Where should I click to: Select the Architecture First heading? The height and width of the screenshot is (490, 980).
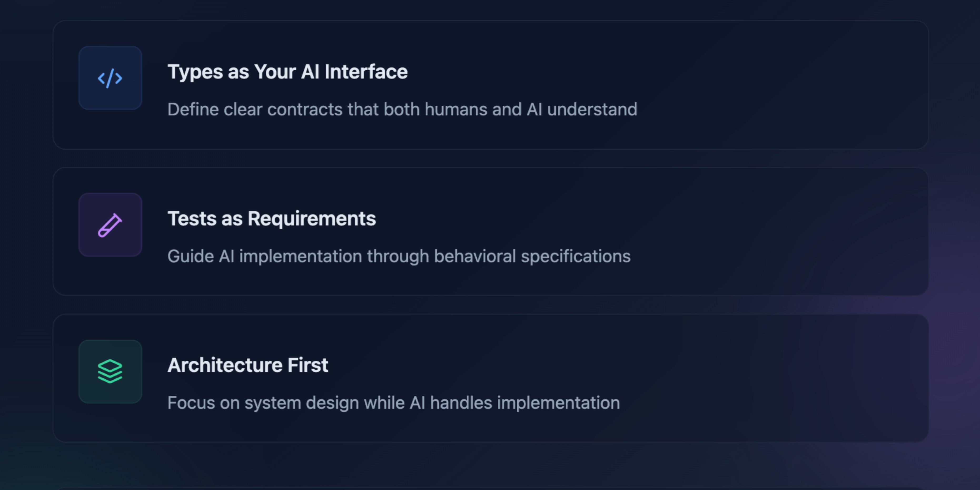point(248,365)
